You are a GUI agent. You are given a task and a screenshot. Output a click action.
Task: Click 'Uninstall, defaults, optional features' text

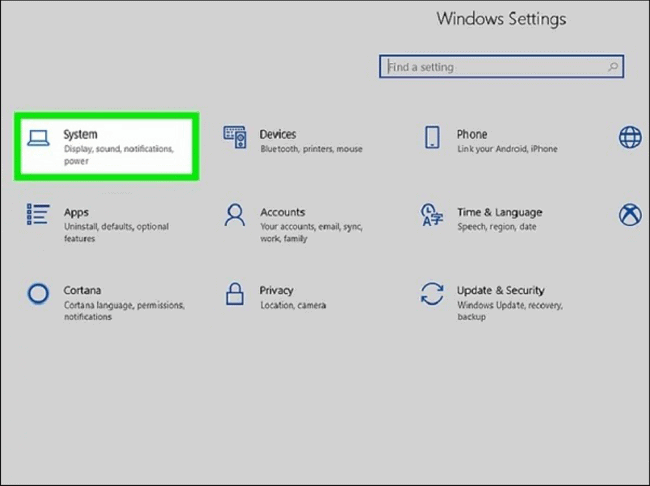[116, 232]
